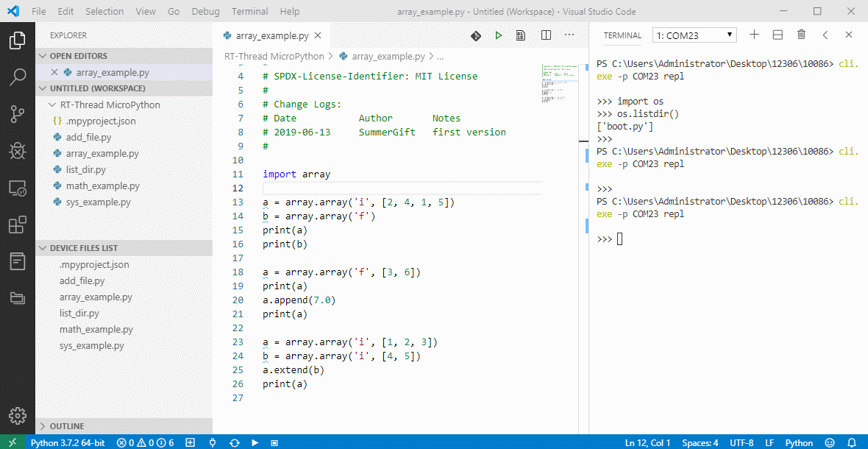Expand the OUTLINE section
868x449 pixels.
[66, 426]
